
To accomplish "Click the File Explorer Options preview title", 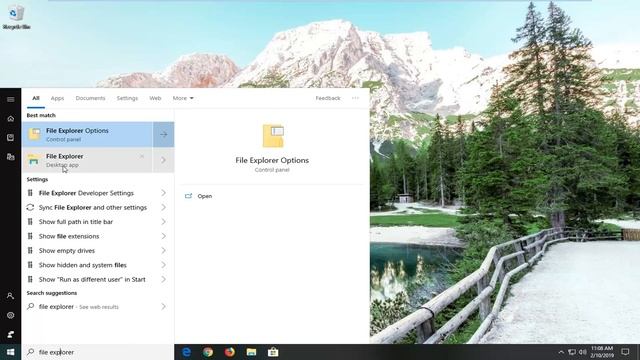I will [x=272, y=160].
